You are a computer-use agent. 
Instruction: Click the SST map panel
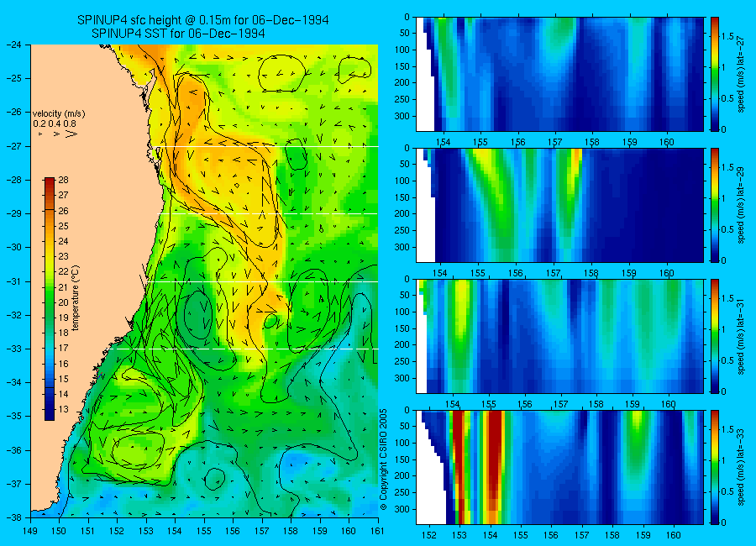click(x=204, y=281)
